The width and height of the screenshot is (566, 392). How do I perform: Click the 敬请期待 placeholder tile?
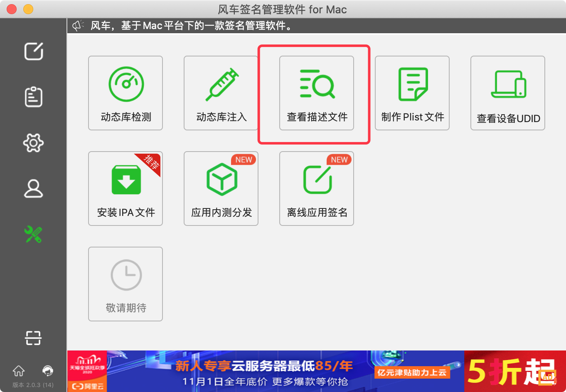(x=125, y=284)
